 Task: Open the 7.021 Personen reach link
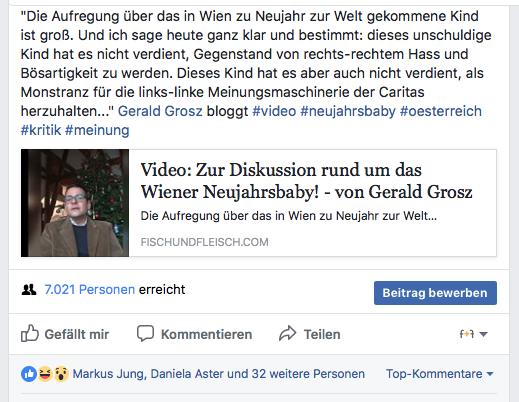90,289
